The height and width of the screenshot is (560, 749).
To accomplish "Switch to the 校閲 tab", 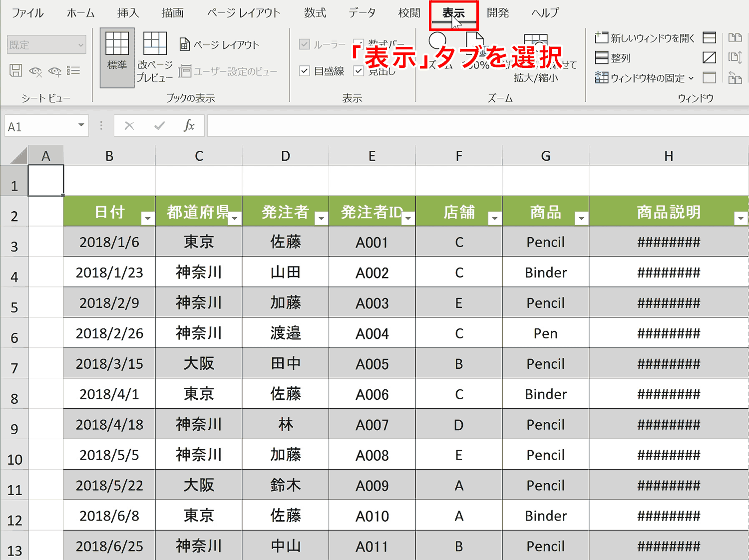I will pos(409,13).
